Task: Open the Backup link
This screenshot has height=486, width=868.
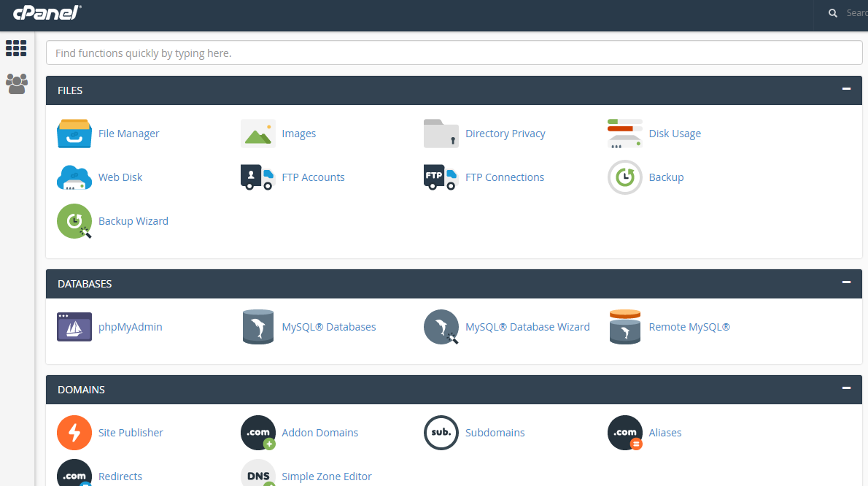Action: (x=667, y=177)
